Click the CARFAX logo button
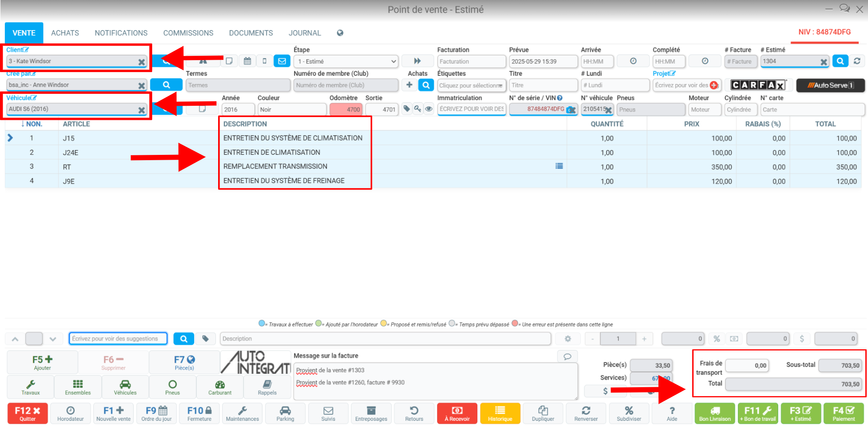The height and width of the screenshot is (427, 868). (x=758, y=85)
